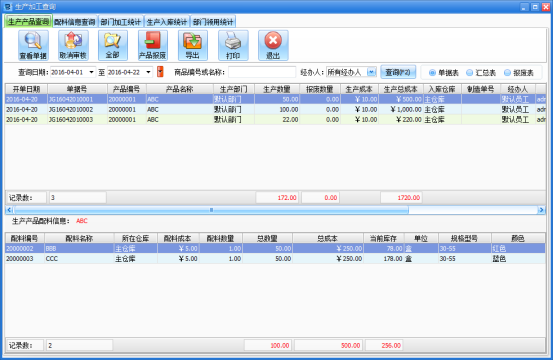Viewport: 553px width, 360px height.
Task: Click the 生产数量 column header
Action: pos(277,89)
